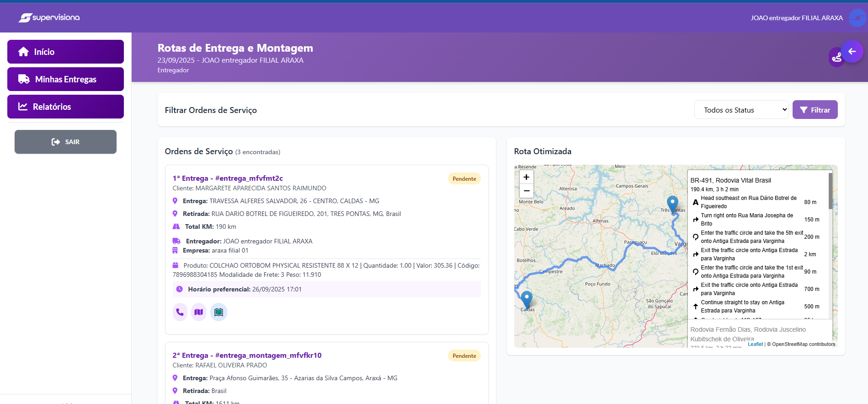The height and width of the screenshot is (404, 868).
Task: Click the user avatar in top bar
Action: (857, 18)
